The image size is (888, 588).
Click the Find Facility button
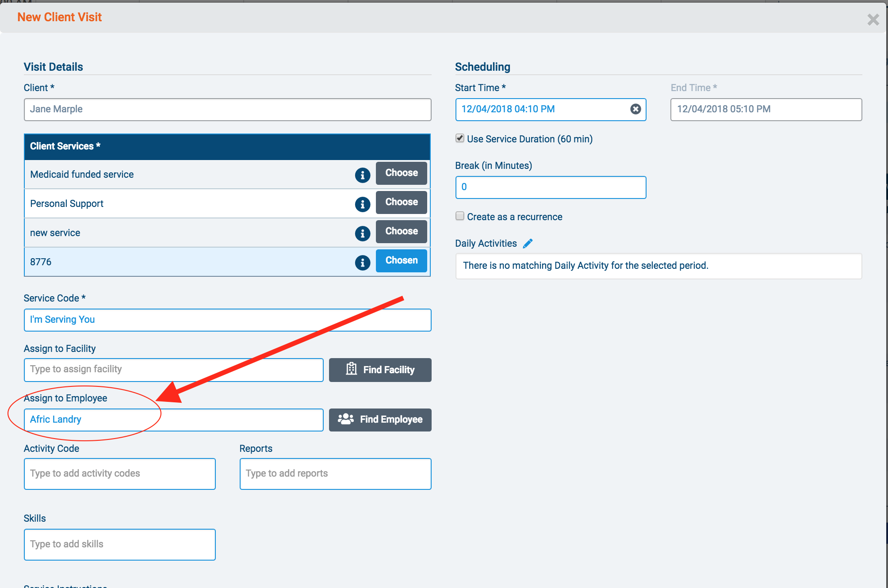tap(380, 370)
